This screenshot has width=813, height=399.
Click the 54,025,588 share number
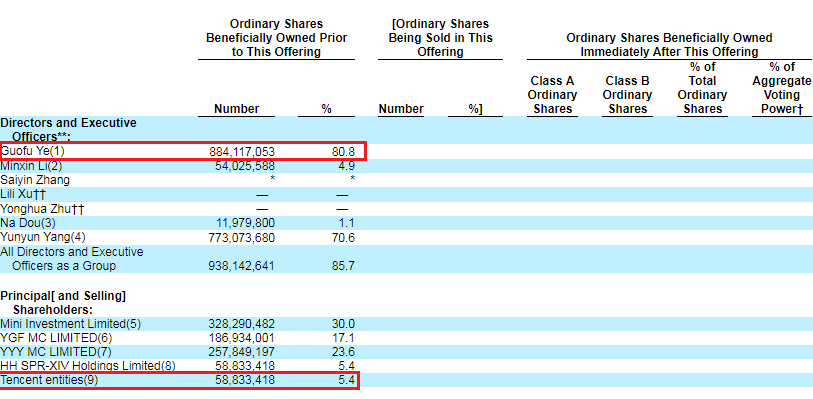(x=245, y=166)
